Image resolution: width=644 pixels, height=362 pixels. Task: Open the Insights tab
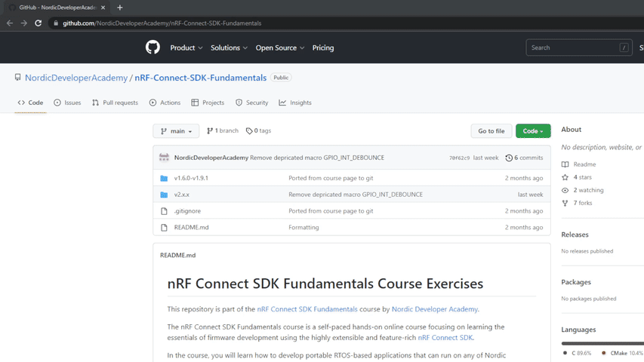click(x=295, y=103)
